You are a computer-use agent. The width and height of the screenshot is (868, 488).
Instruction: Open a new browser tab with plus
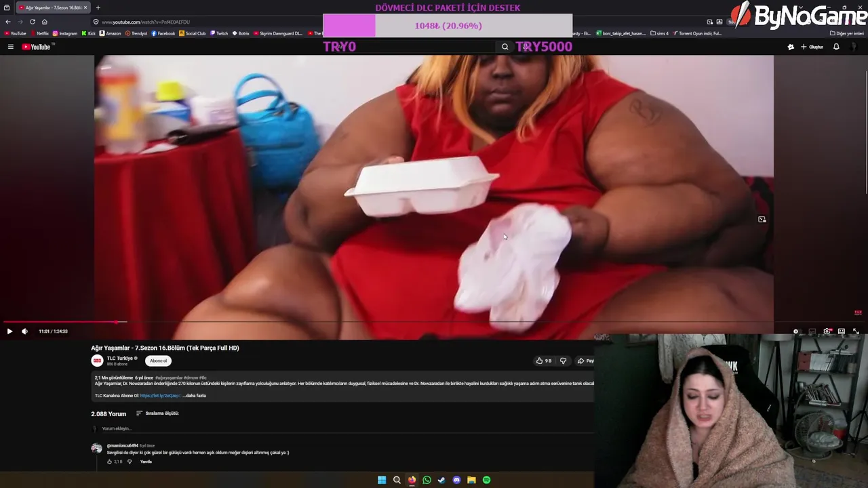tap(98, 7)
